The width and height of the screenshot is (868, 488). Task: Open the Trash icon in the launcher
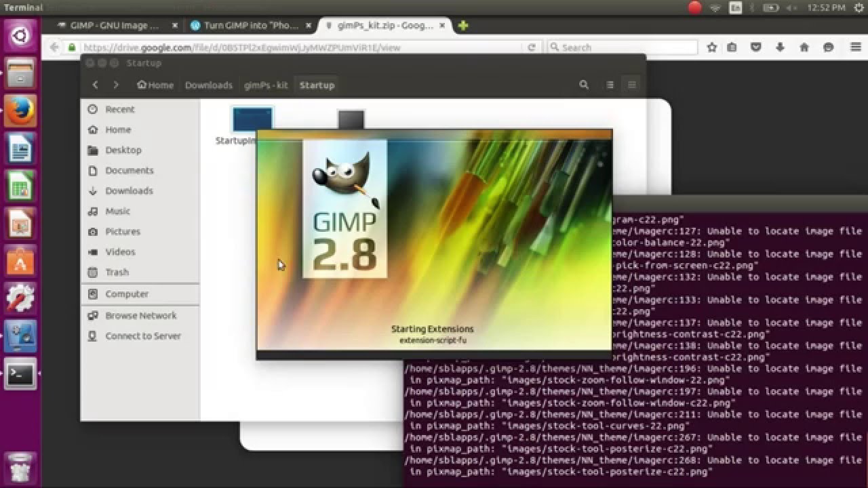point(20,468)
